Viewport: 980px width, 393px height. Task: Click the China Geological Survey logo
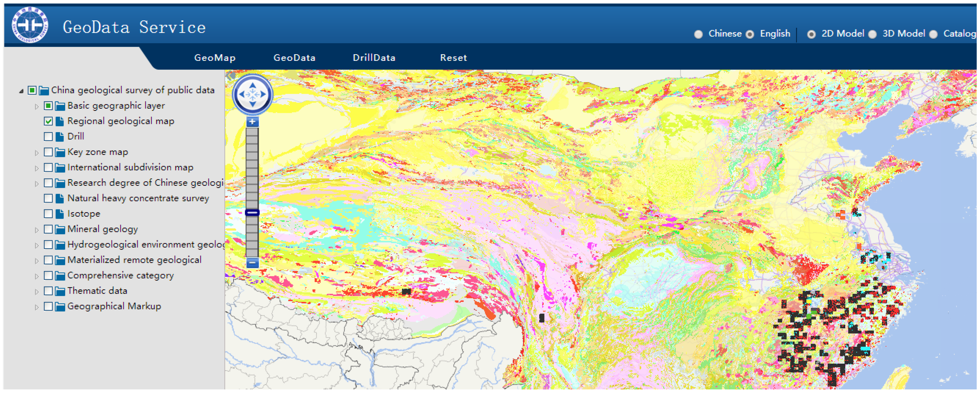tap(30, 25)
